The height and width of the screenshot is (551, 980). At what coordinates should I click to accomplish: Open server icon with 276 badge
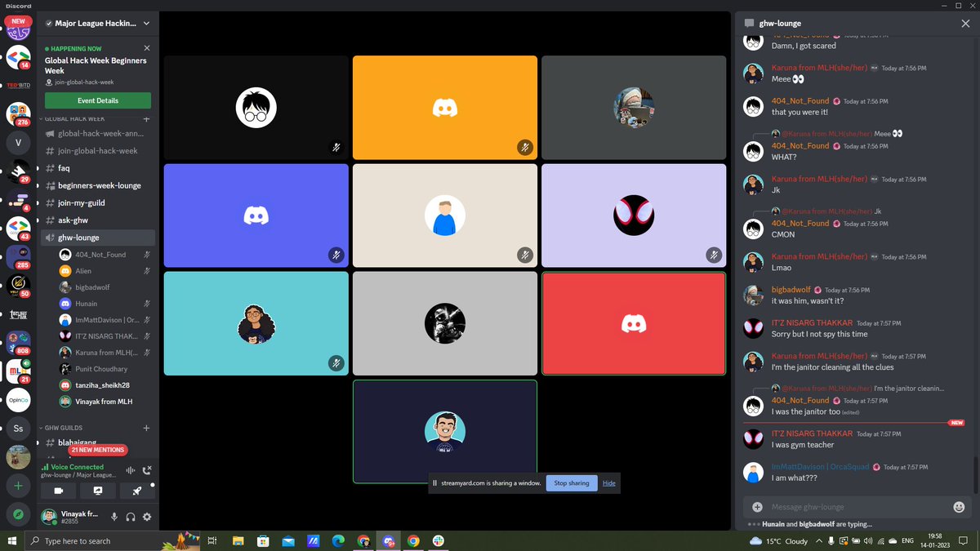[18, 114]
